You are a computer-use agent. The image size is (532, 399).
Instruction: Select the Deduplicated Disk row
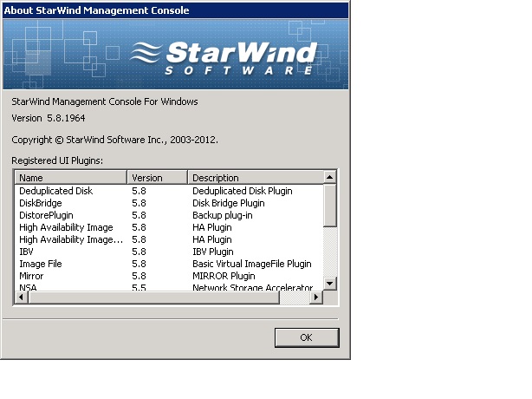(169, 191)
